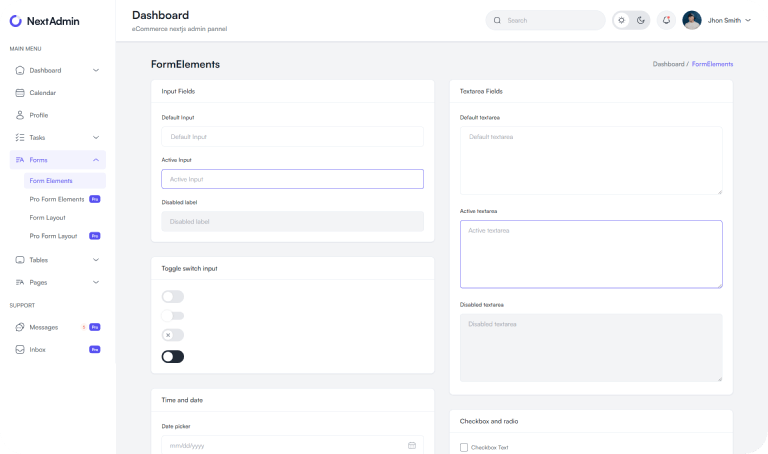The image size is (768, 454).
Task: Click the Profile icon in sidebar
Action: click(x=20, y=115)
